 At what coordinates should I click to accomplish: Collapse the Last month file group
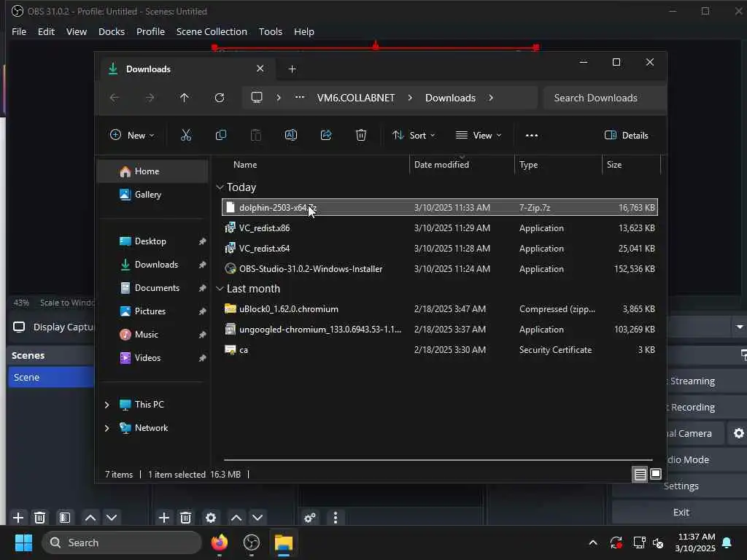[x=220, y=289]
